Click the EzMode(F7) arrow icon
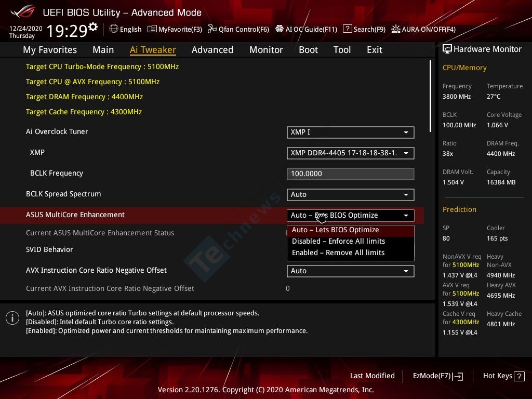 pyautogui.click(x=458, y=376)
